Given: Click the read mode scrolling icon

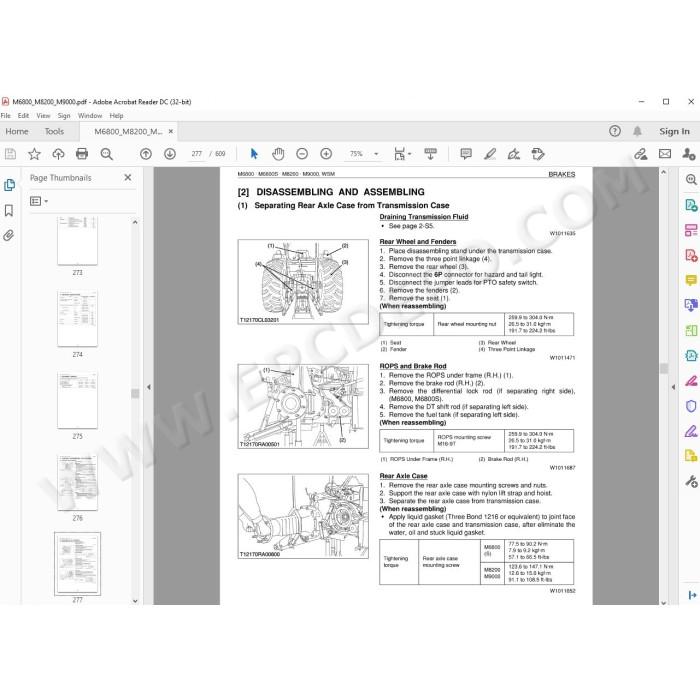Looking at the screenshot, I should [431, 154].
